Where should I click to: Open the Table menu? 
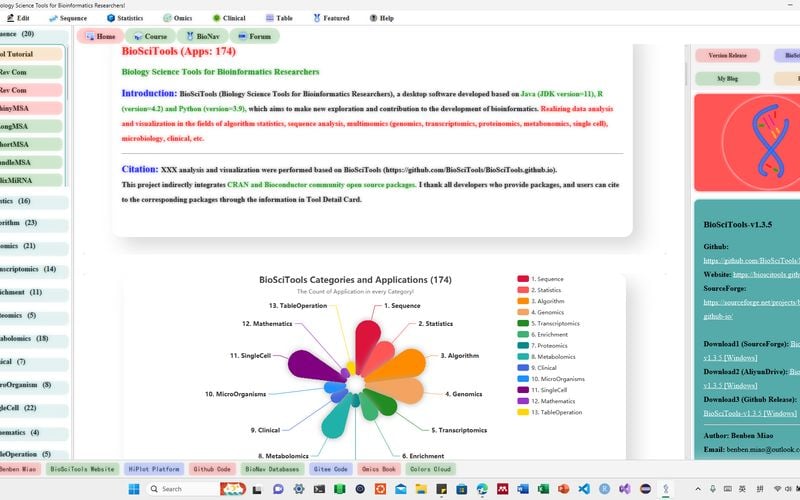279,18
